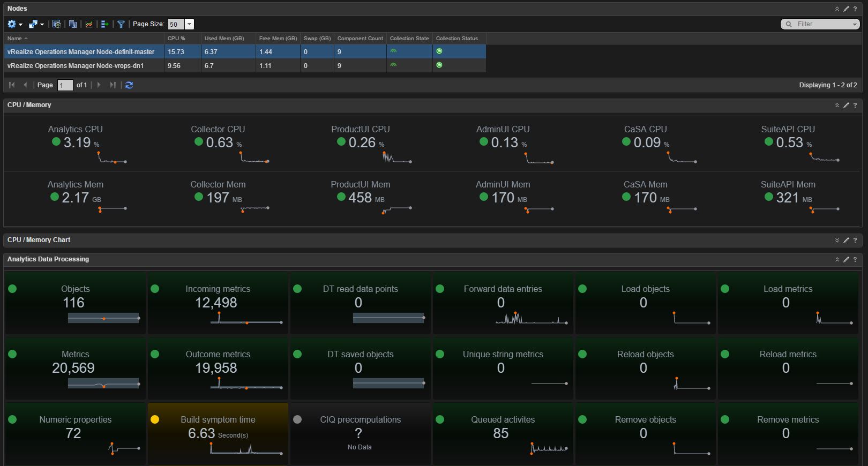Click the ProductUI Mem 458 MB value
This screenshot has width=868, height=466.
tap(366, 198)
